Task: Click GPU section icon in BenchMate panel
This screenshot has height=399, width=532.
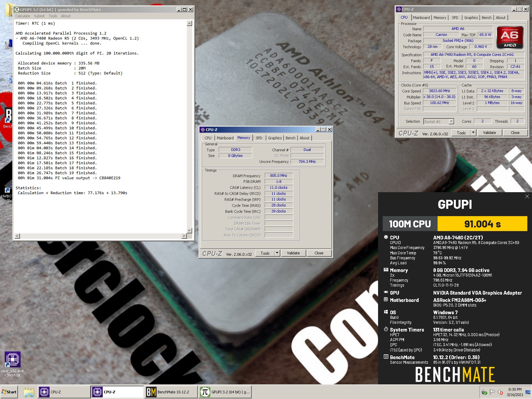Action: [386, 292]
